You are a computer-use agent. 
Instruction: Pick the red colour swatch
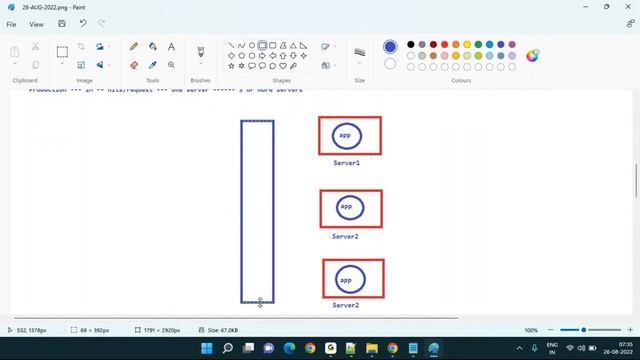(444, 44)
